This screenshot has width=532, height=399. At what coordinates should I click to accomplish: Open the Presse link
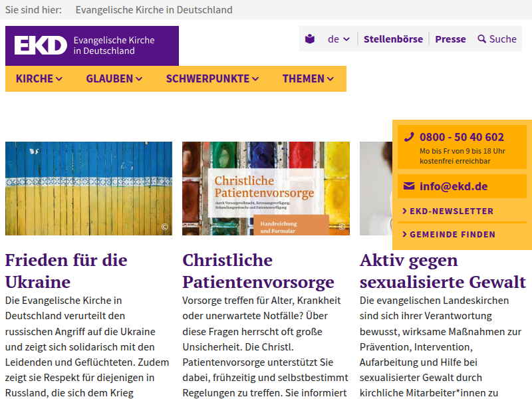(x=450, y=39)
